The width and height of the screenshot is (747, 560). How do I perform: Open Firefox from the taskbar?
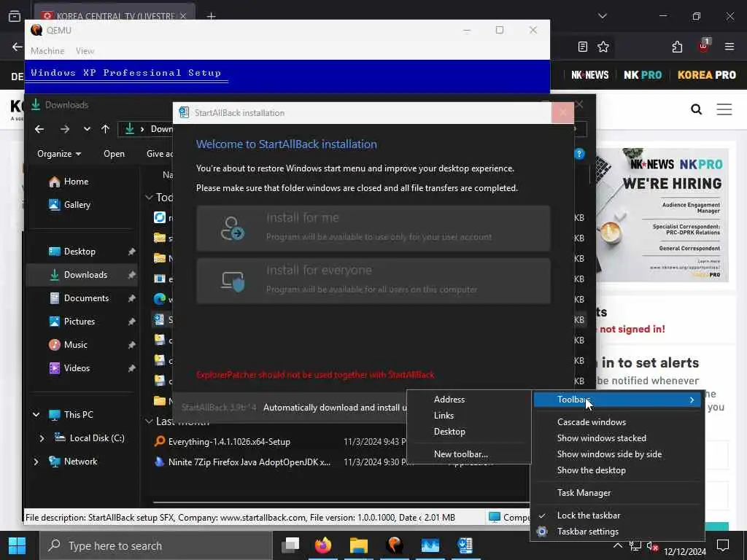323,545
